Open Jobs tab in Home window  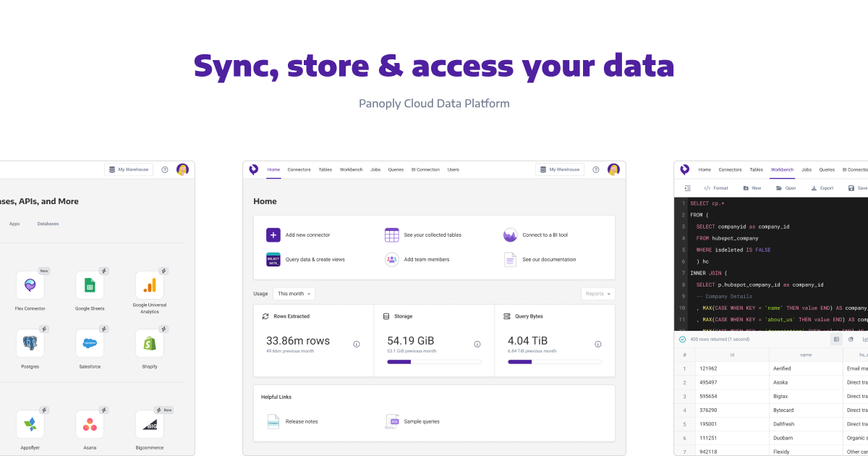(375, 169)
